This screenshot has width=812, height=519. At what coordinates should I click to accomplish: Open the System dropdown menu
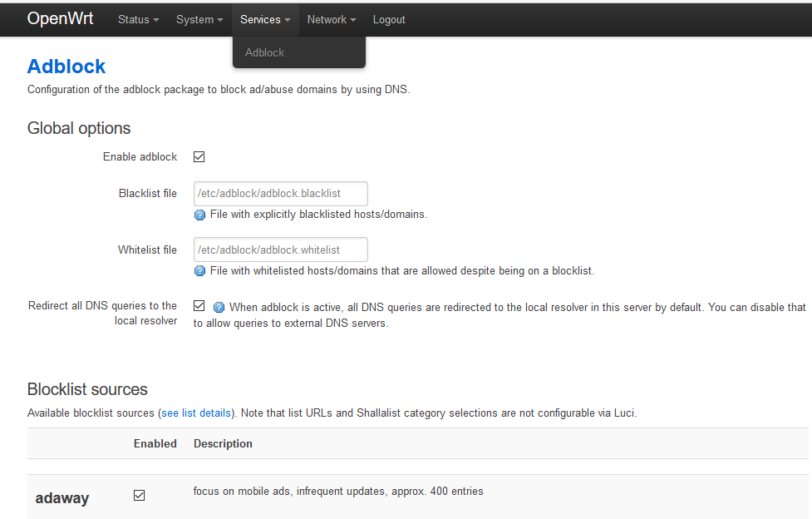tap(199, 20)
